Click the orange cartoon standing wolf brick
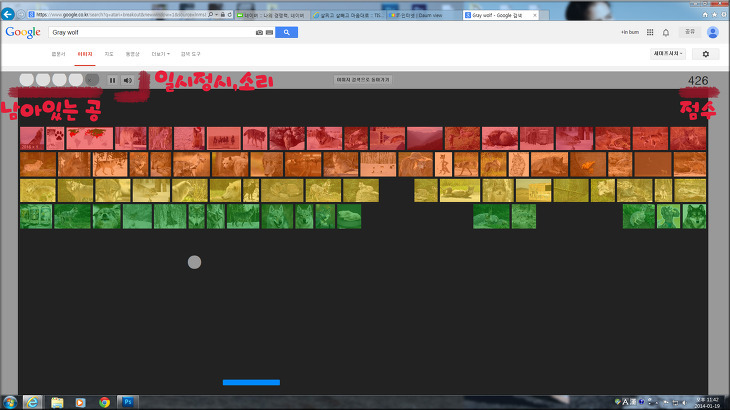 443,164
